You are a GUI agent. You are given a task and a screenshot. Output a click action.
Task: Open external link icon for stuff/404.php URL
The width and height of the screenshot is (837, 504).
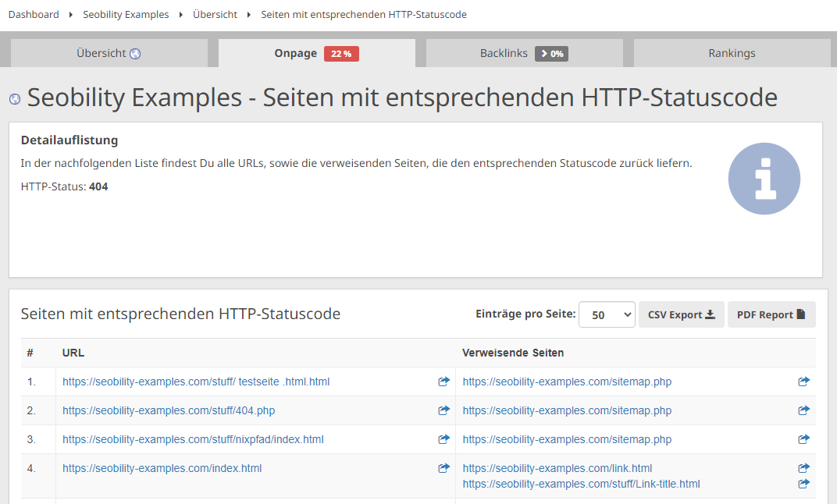click(443, 410)
